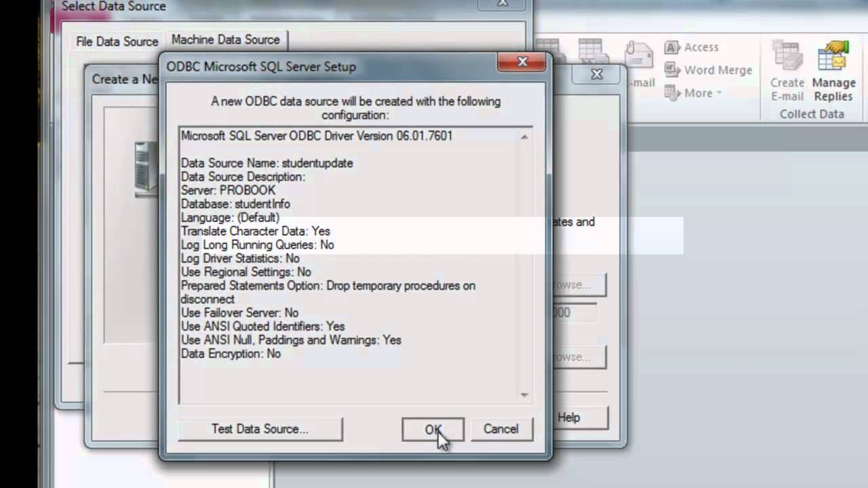868x488 pixels.
Task: Select the Use ANSI Null, Paddings and Warnings line
Action: point(291,340)
